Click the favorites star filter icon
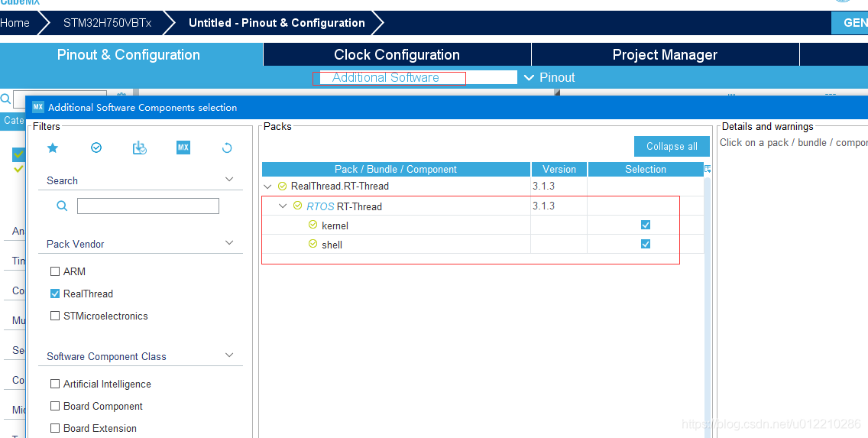Screen dimensions: 868x438 (x=53, y=148)
